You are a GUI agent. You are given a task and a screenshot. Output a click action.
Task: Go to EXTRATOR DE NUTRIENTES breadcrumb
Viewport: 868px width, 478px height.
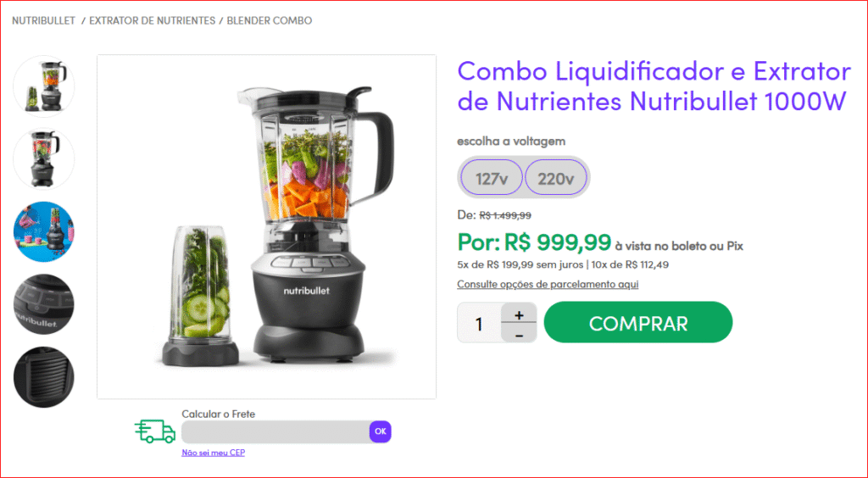coord(153,20)
